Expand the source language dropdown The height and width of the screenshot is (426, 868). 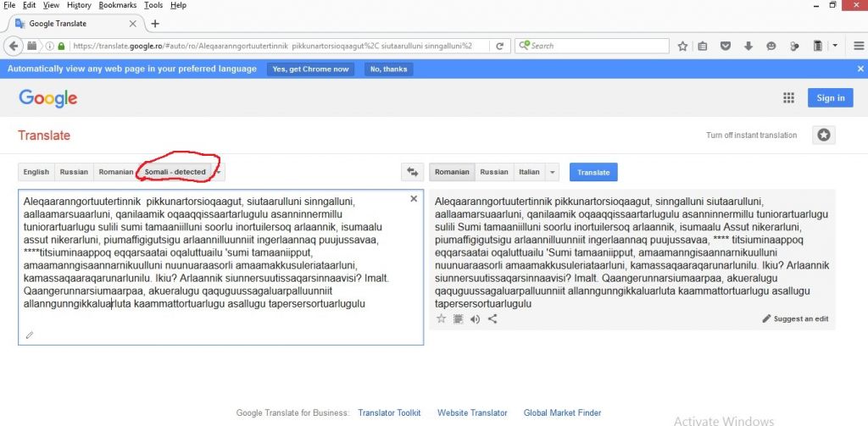point(219,172)
